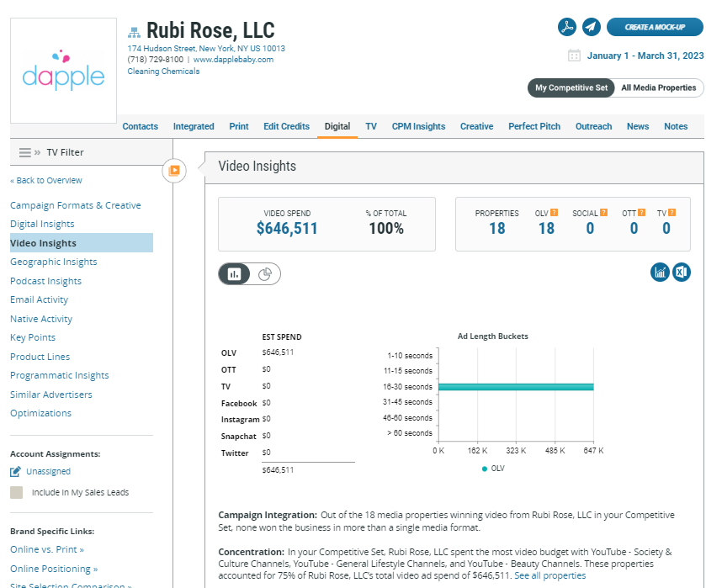Open the News tab
Image resolution: width=706 pixels, height=588 pixels.
point(638,126)
